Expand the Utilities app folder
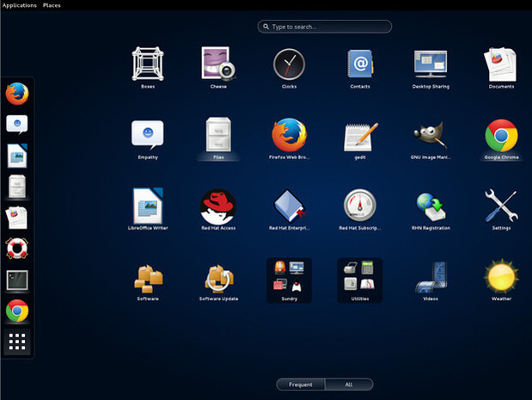 [360, 280]
